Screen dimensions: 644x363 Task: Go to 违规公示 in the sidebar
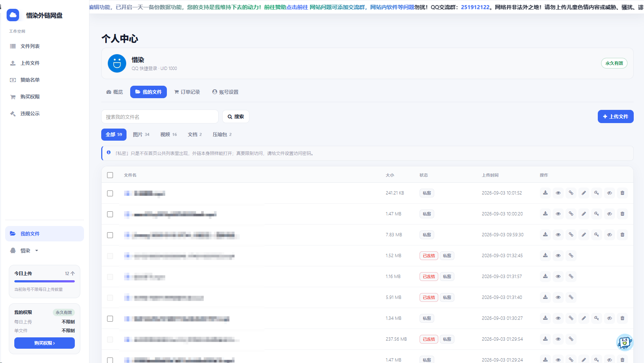click(44, 114)
